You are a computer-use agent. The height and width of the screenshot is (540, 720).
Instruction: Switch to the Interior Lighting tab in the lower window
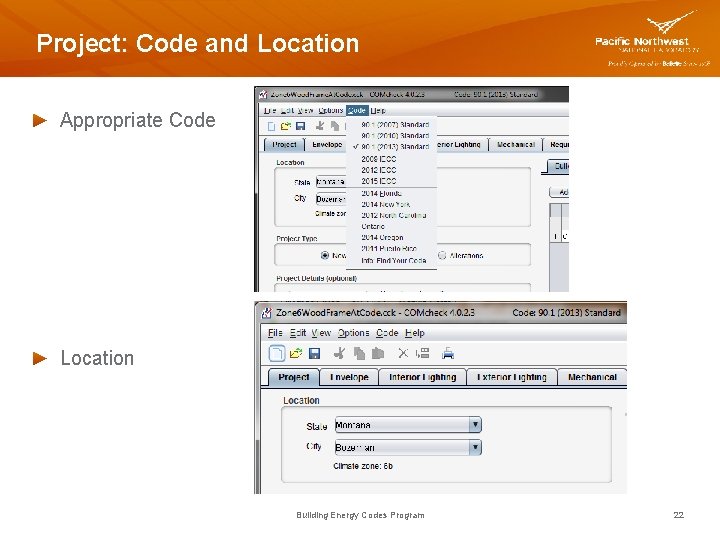[x=422, y=377]
